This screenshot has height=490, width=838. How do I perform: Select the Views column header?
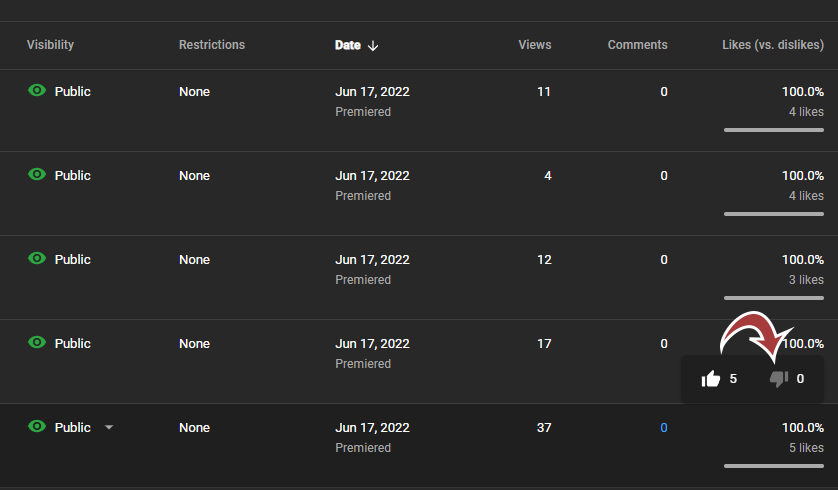pyautogui.click(x=534, y=45)
